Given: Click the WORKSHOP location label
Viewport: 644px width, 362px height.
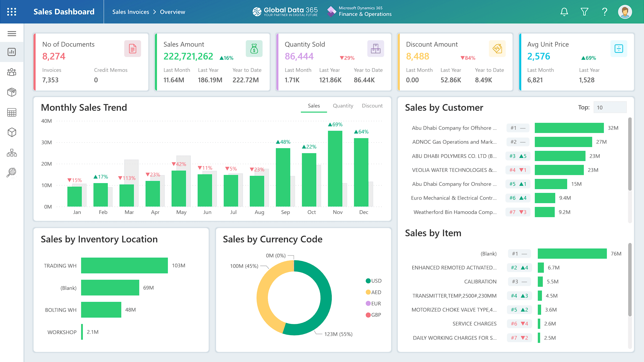Looking at the screenshot, I should (x=62, y=332).
